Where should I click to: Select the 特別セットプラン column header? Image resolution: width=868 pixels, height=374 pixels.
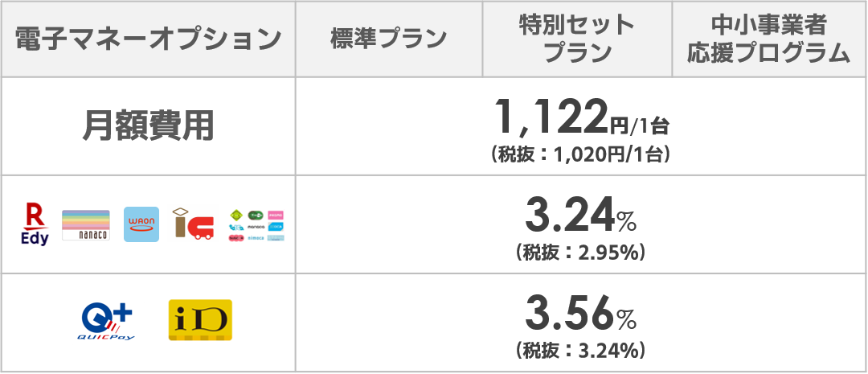pyautogui.click(x=577, y=39)
